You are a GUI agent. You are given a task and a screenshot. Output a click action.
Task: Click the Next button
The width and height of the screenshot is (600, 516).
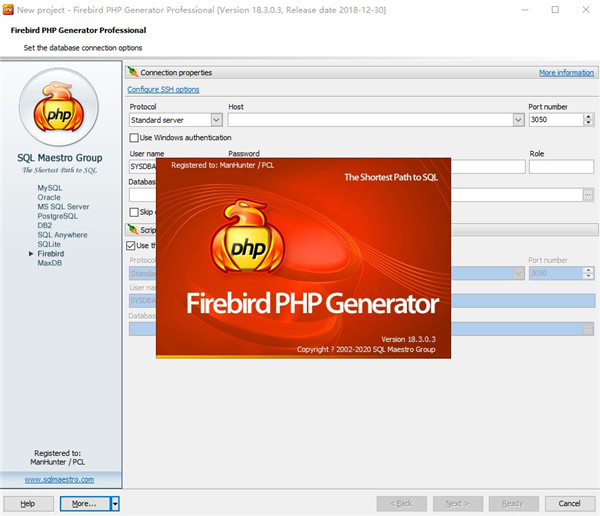tap(458, 503)
